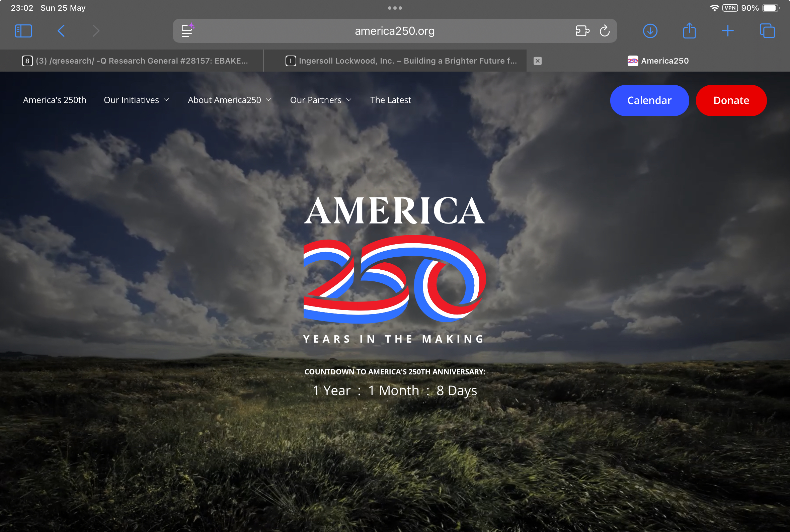Tap the three-dot multitasking control at top
This screenshot has width=790, height=532.
(x=395, y=8)
